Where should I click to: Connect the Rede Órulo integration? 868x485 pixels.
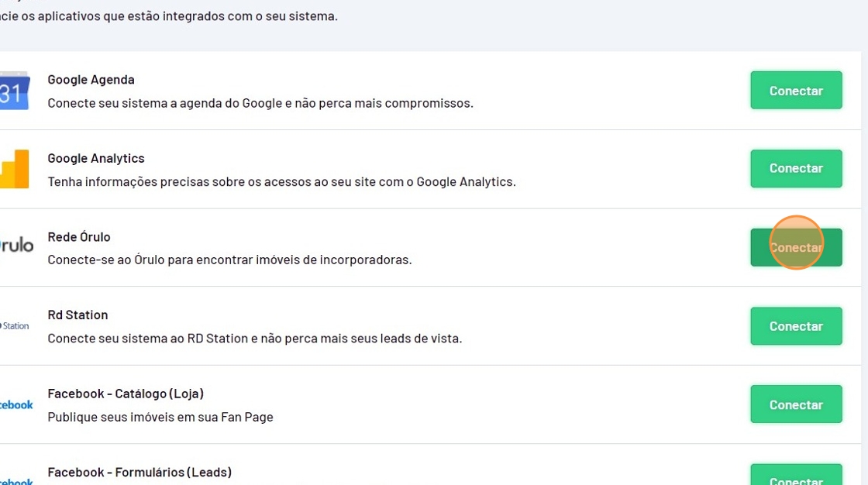[796, 248]
